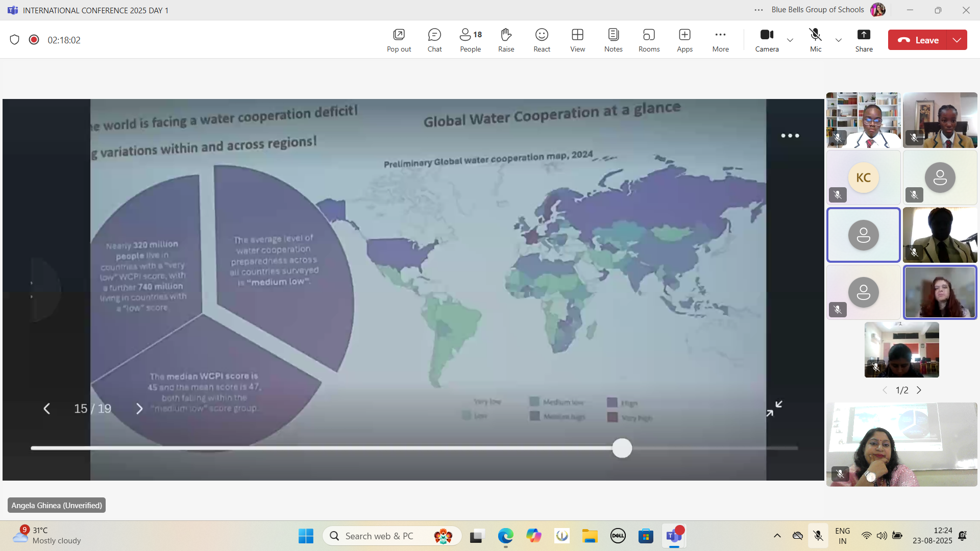Open the React emoji menu
This screenshot has height=551, width=980.
tap(542, 40)
